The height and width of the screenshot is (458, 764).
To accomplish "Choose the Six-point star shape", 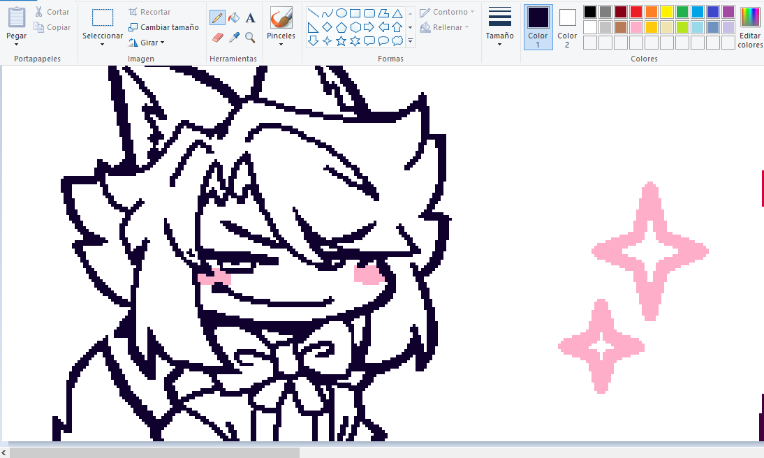I will coord(355,41).
